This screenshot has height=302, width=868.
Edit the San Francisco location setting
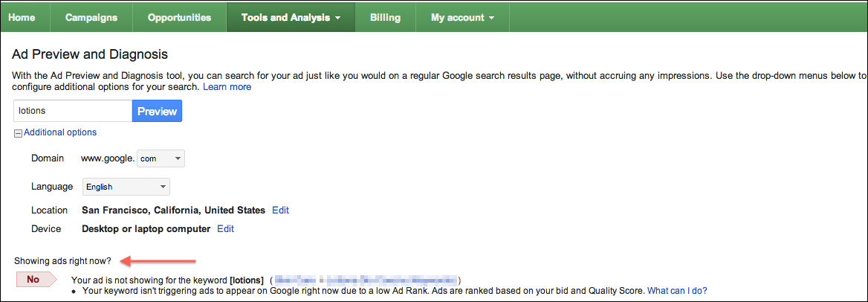[280, 211]
